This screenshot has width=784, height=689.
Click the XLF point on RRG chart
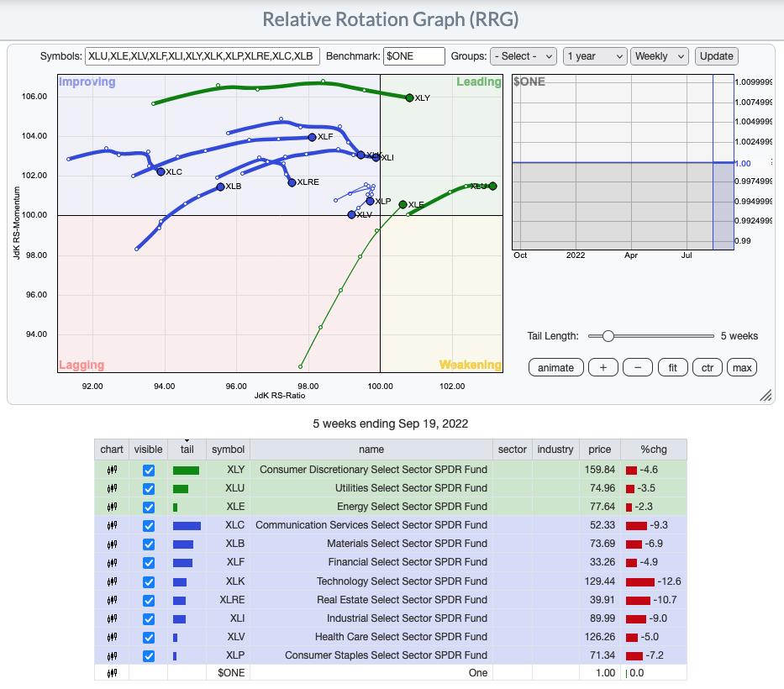(x=312, y=137)
